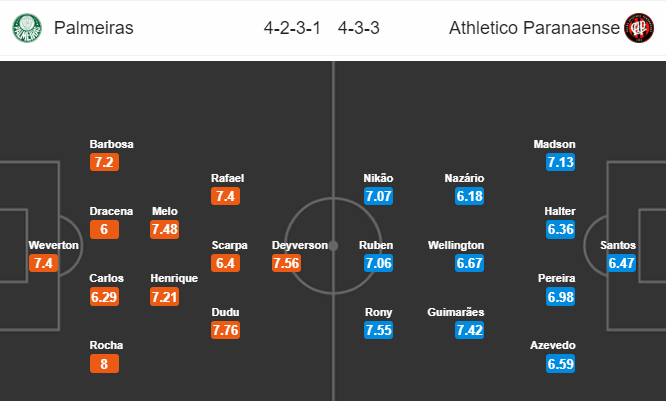Open the Palmeiras team name link
Screen dimensions: 666x401
93,28
